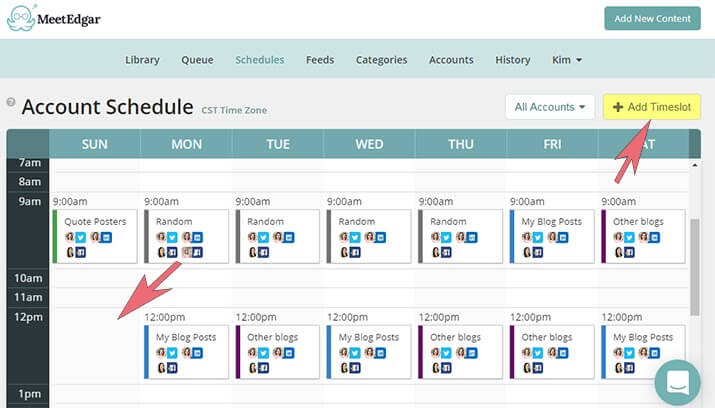Expand the Kim user menu
This screenshot has height=408, width=715.
click(x=567, y=60)
